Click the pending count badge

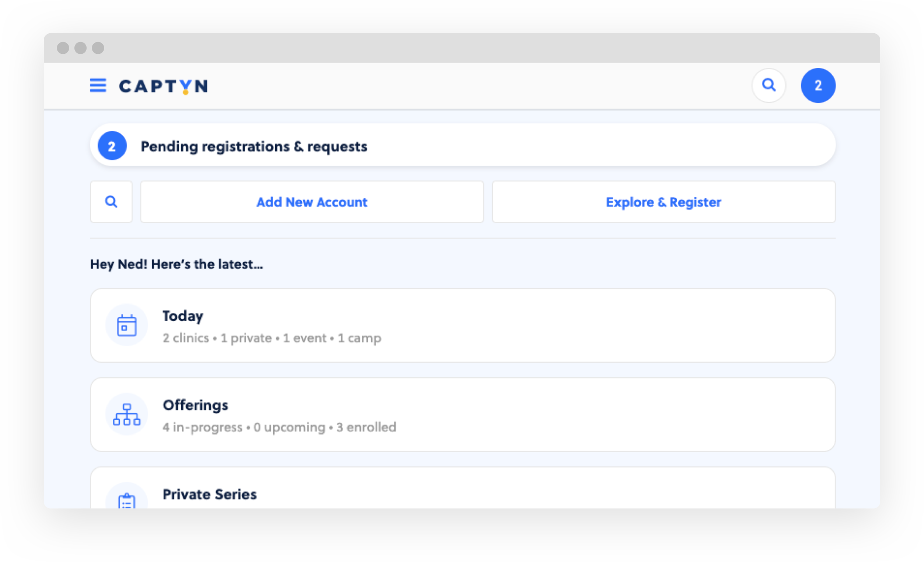[112, 146]
